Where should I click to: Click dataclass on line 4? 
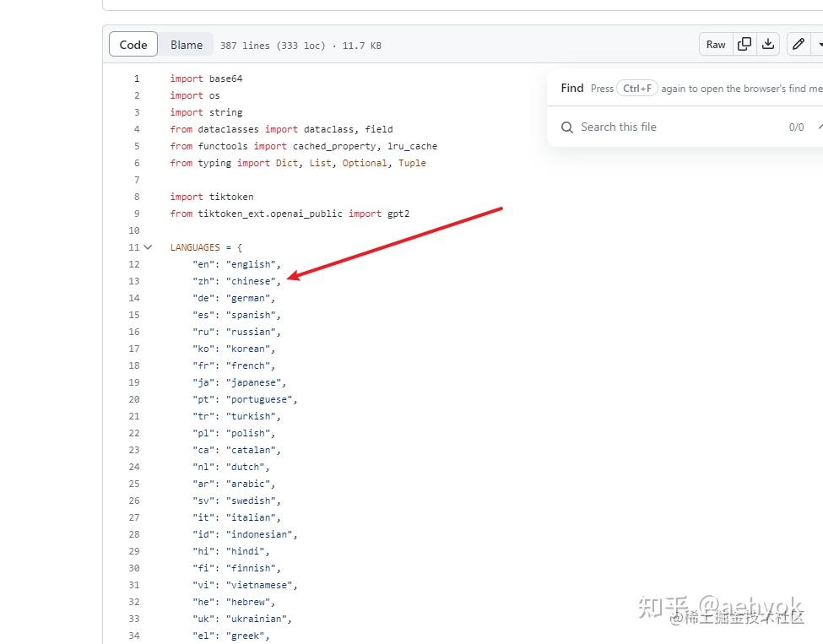328,129
